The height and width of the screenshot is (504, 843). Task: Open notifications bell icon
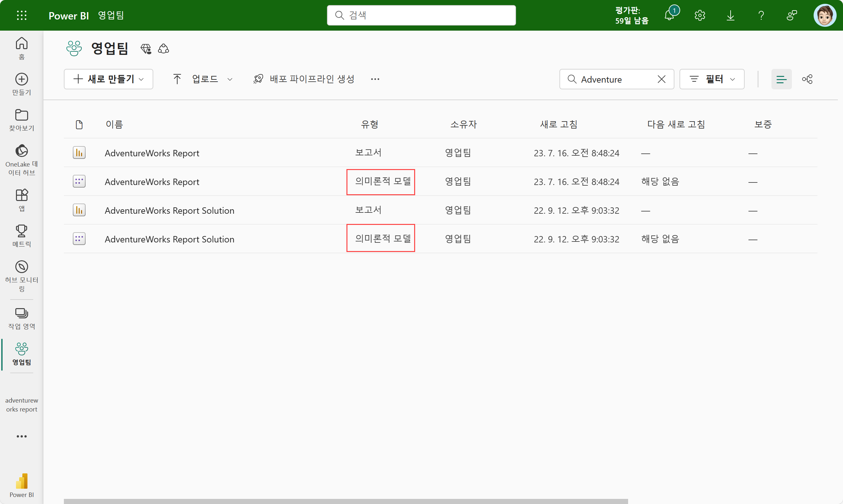[x=669, y=15]
